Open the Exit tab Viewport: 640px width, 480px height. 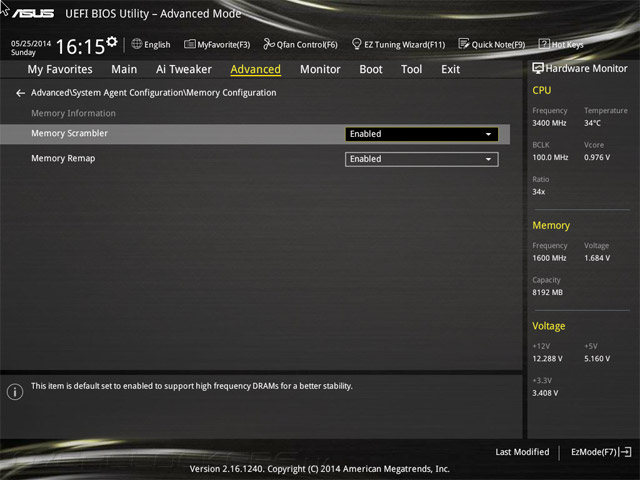(450, 69)
